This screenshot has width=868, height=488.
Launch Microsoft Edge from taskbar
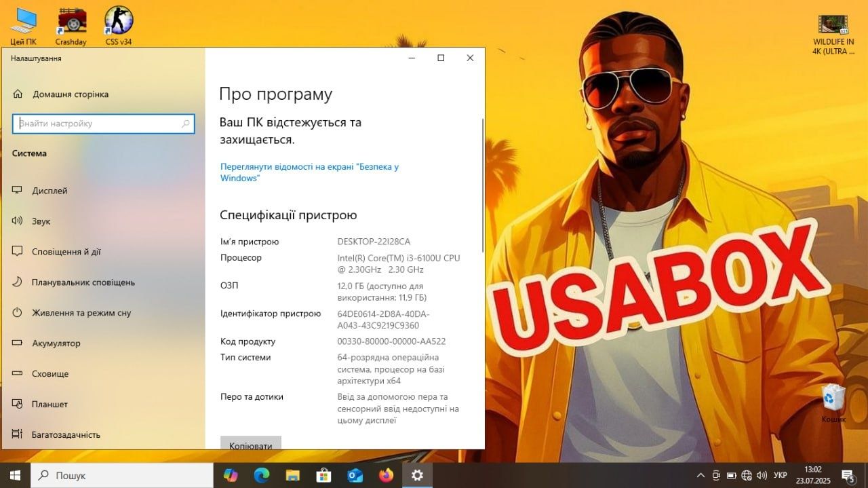[x=262, y=475]
